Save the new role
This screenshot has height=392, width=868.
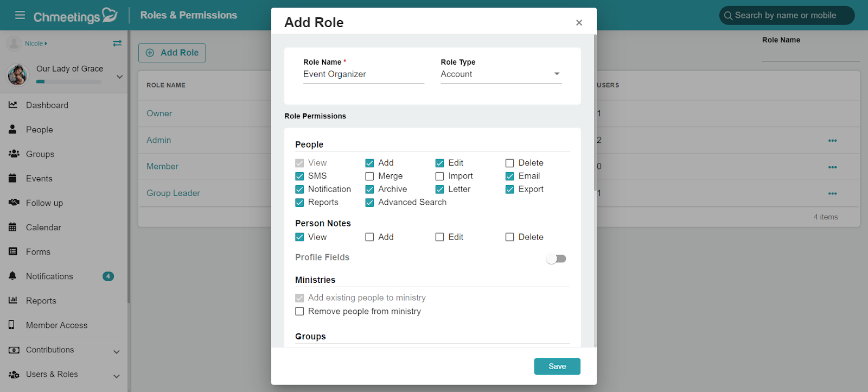(557, 366)
